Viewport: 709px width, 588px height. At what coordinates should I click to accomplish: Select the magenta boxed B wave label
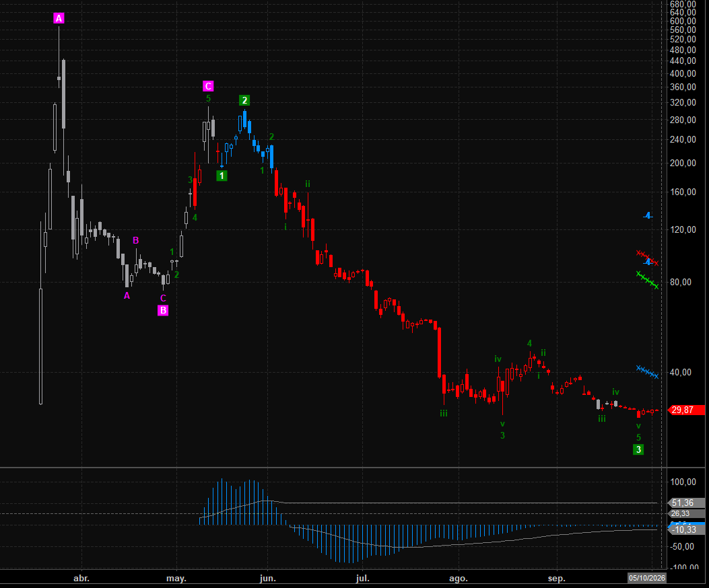[x=163, y=311]
